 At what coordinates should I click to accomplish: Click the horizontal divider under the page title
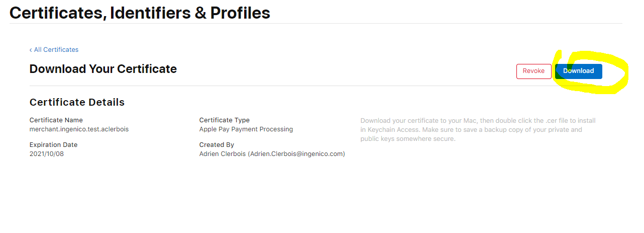pos(315,23)
